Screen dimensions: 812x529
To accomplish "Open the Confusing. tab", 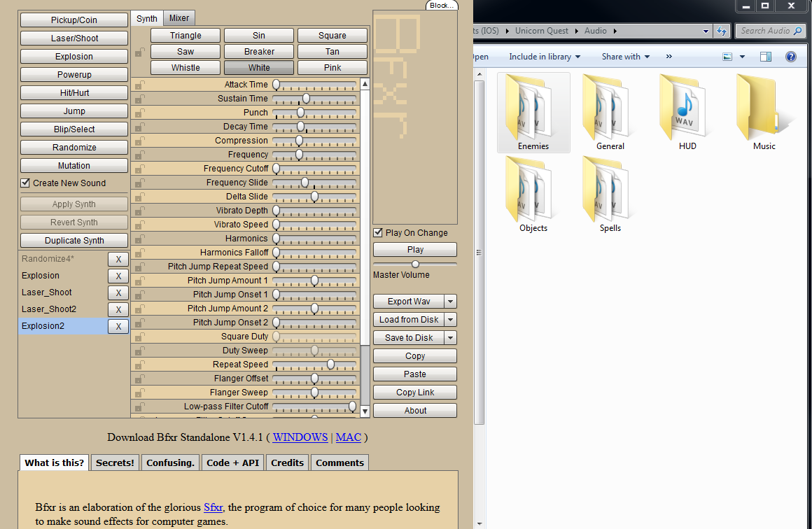I will point(170,463).
